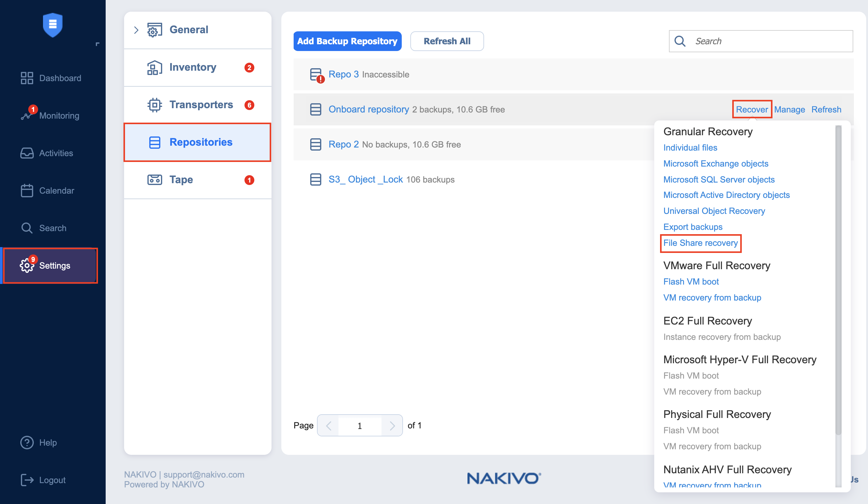The width and height of the screenshot is (868, 504).
Task: Click the Help question mark icon
Action: tap(27, 442)
